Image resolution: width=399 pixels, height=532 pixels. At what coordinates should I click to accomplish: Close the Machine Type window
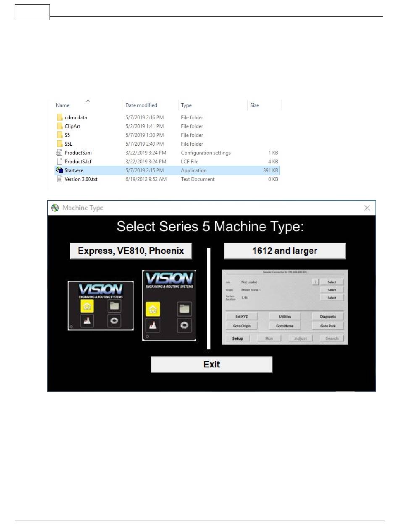point(367,208)
